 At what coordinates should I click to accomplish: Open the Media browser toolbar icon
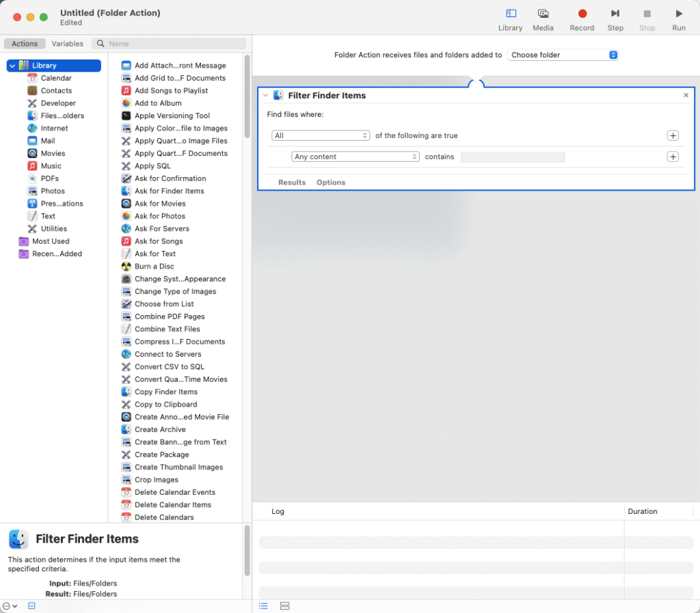click(543, 14)
